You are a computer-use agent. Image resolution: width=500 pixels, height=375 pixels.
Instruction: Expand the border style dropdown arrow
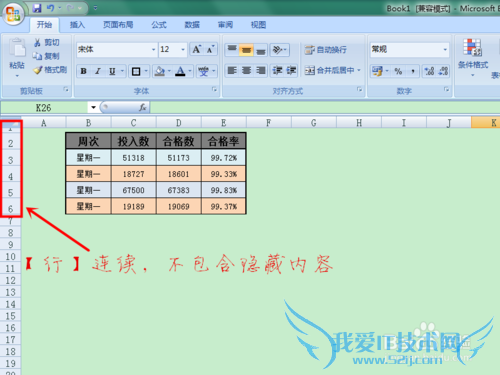coord(146,71)
